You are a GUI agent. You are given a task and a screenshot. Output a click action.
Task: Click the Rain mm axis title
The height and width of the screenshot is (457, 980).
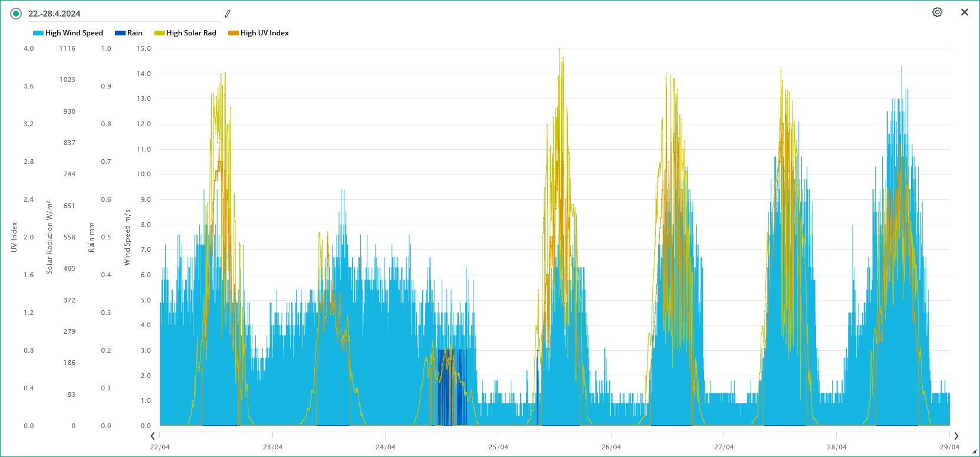tap(91, 237)
